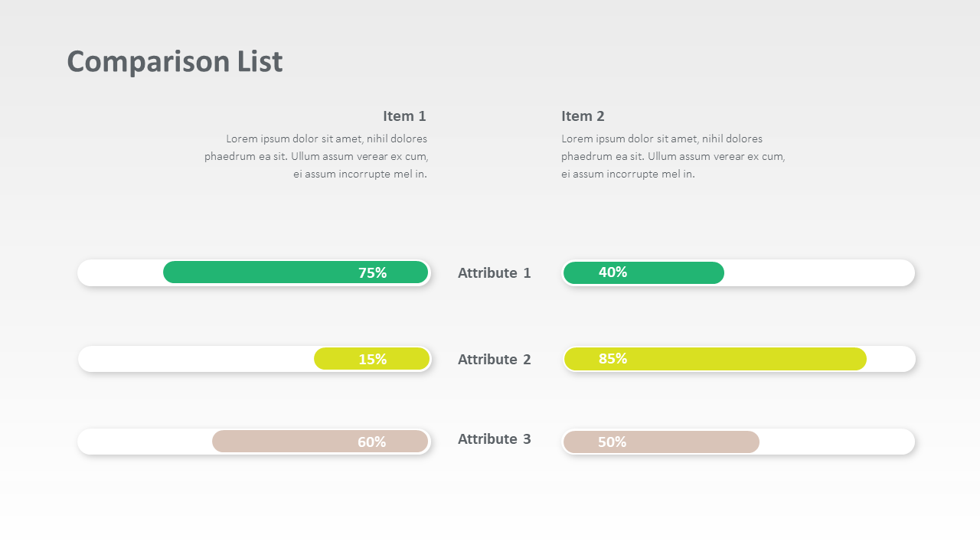Select the Attribute 1 label
The width and height of the screenshot is (980, 551).
click(x=494, y=273)
